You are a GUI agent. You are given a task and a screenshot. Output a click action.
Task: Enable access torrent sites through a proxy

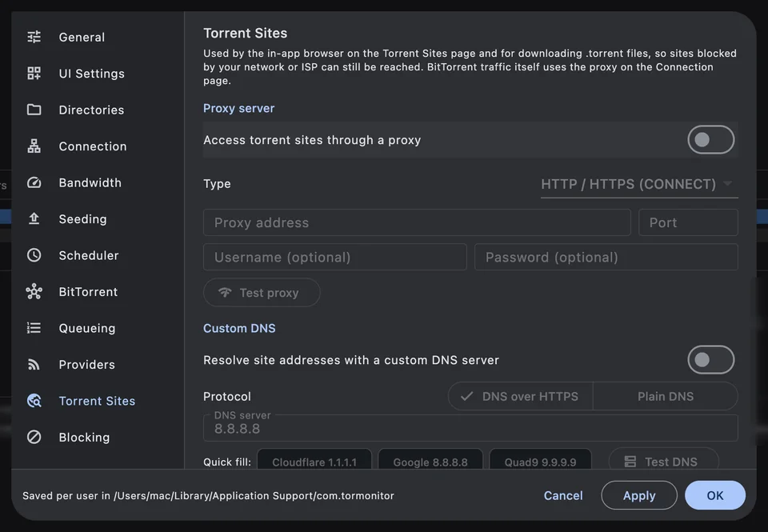(710, 140)
